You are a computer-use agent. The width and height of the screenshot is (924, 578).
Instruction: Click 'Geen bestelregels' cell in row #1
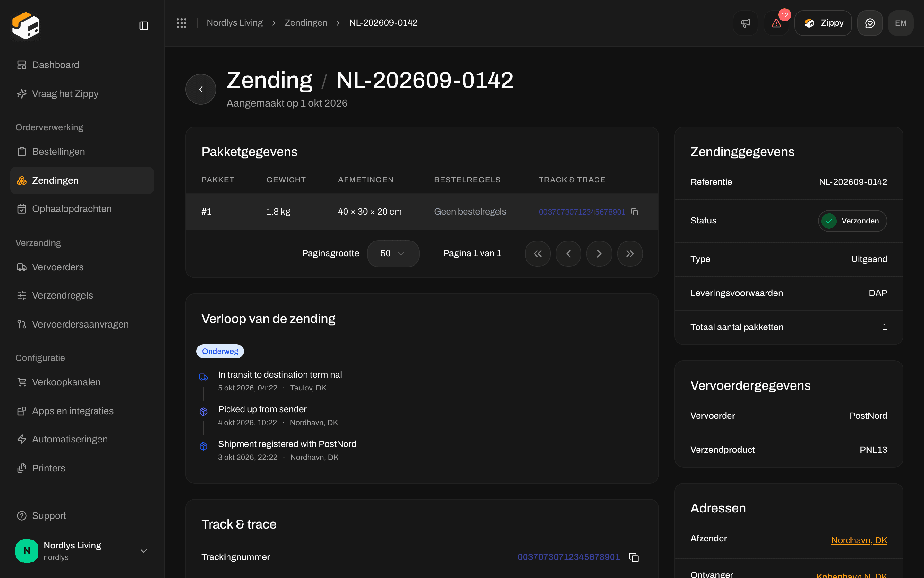470,211
